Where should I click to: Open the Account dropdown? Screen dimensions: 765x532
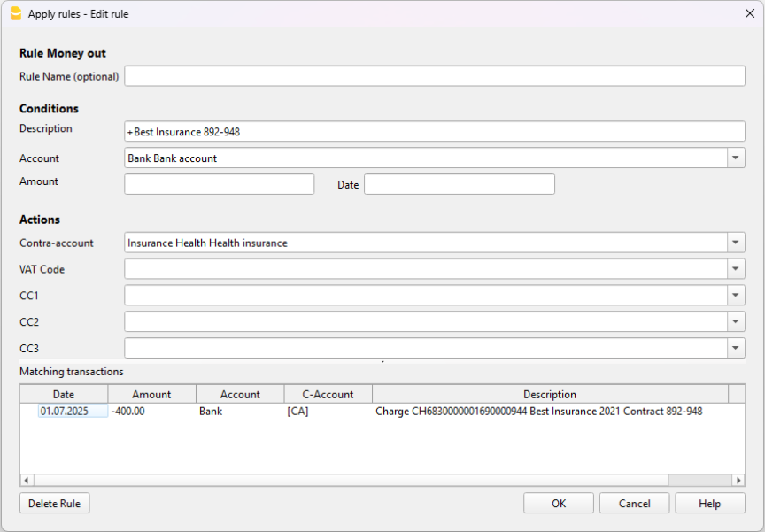click(x=736, y=158)
